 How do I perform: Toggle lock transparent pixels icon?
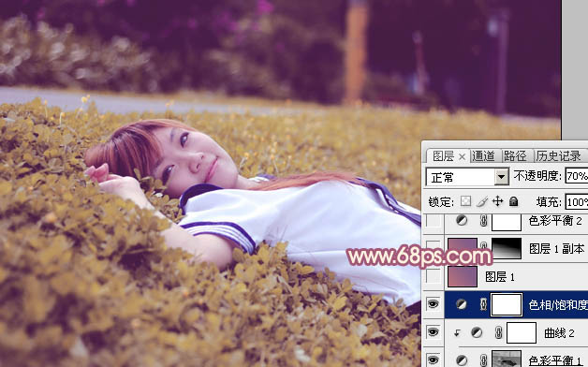[x=465, y=201]
